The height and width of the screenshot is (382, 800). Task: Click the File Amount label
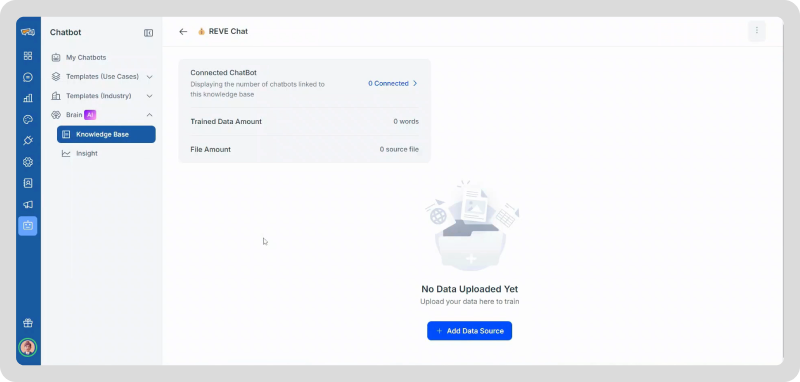coord(210,149)
